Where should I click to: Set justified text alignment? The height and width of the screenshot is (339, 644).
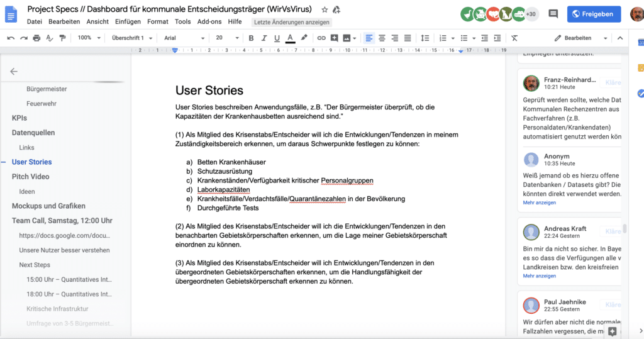tap(408, 38)
